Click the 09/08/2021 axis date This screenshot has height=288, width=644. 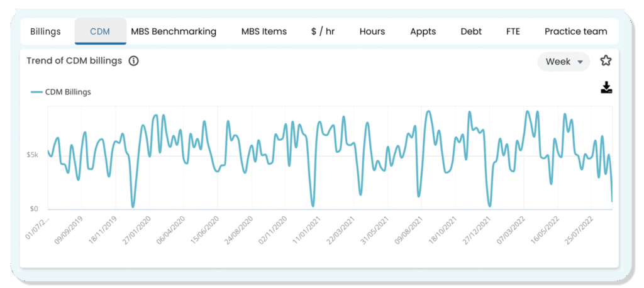[410, 230]
